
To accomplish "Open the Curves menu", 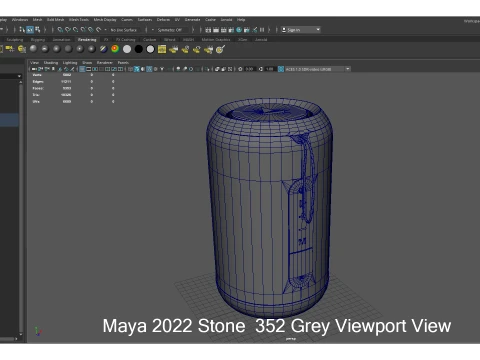I will pos(127,20).
